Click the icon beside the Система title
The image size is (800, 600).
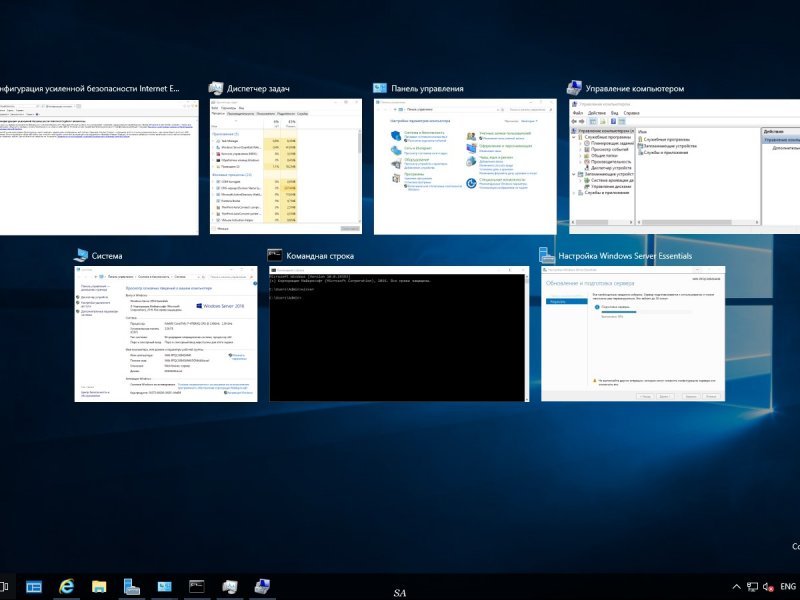coord(81,255)
